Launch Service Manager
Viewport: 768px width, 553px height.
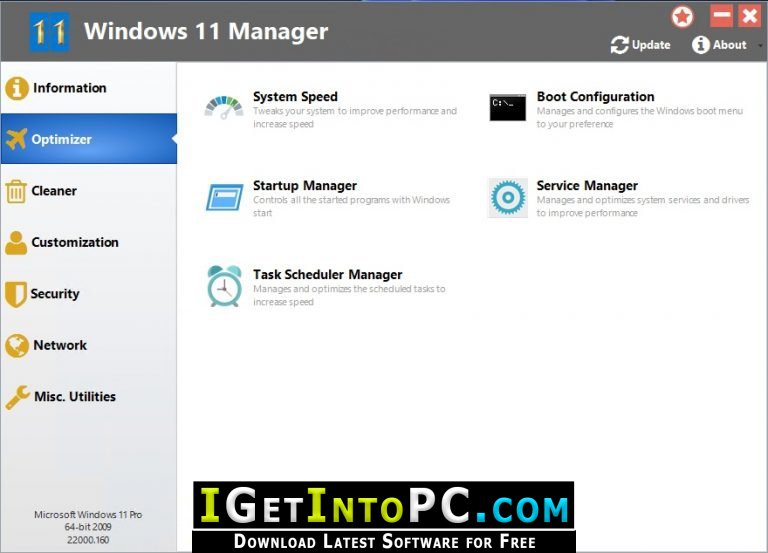587,186
